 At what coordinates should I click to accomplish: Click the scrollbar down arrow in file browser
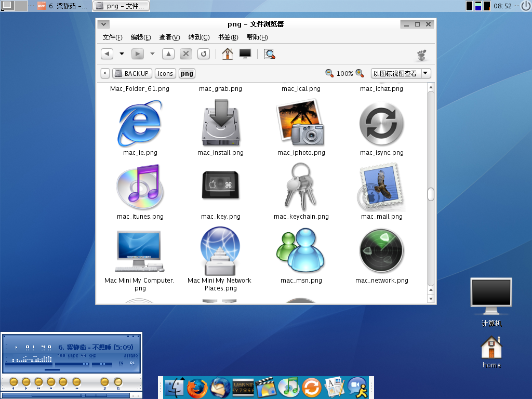click(x=431, y=299)
